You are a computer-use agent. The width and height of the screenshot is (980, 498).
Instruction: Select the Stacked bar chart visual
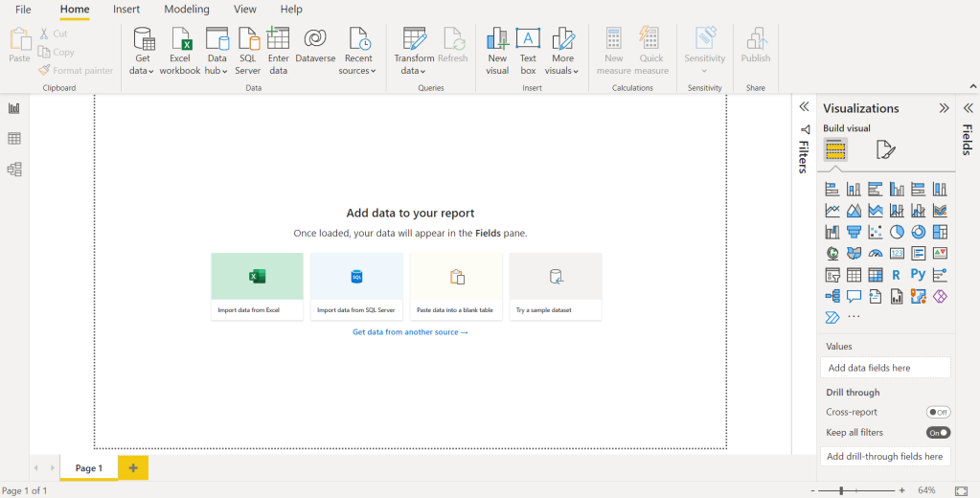pos(832,189)
